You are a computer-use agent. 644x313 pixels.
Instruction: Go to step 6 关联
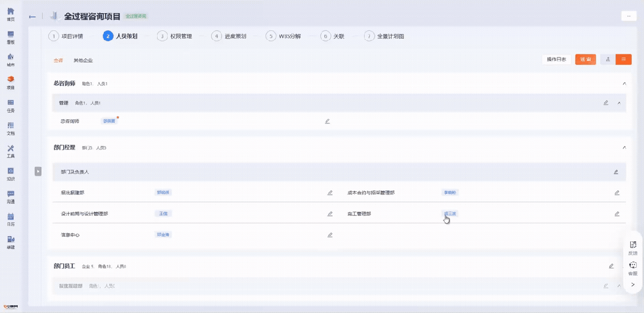(x=332, y=36)
